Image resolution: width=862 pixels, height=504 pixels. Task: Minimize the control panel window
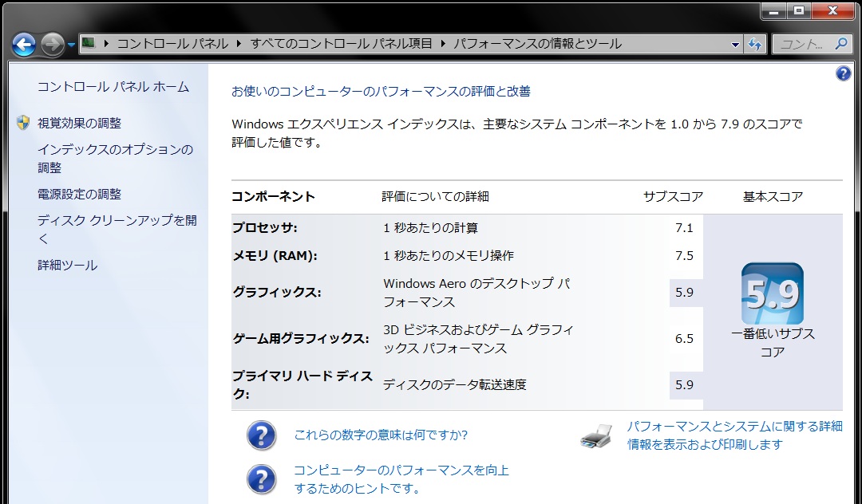pos(773,11)
